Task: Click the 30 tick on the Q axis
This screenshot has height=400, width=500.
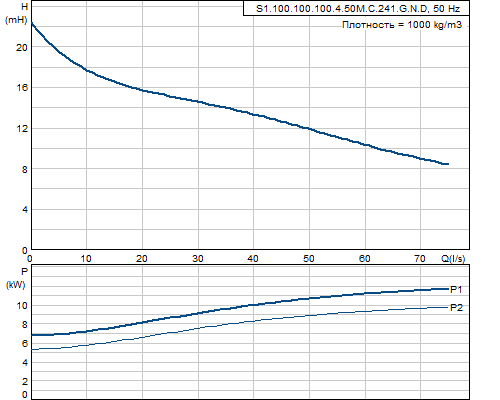Action: [198, 259]
